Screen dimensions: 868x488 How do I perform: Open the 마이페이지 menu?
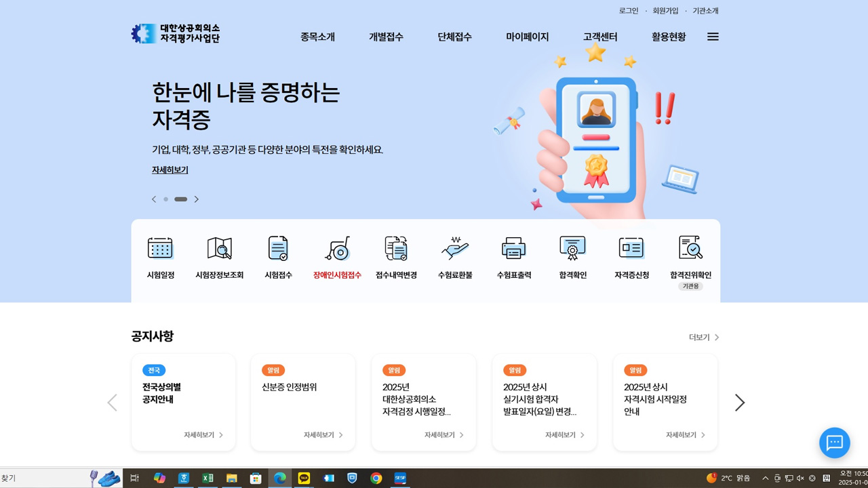[528, 37]
